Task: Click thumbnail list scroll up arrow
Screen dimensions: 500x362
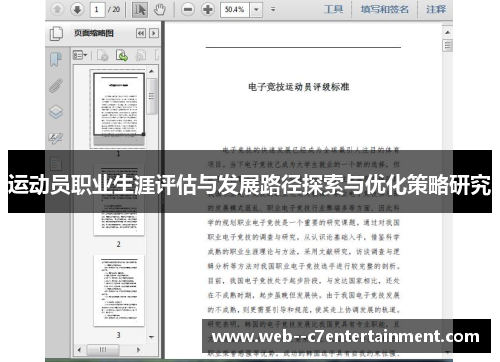Action: [152, 71]
